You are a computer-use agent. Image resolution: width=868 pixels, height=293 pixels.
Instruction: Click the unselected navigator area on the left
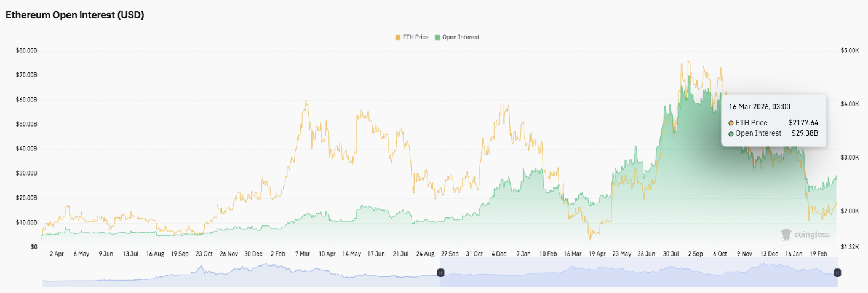tap(240, 272)
